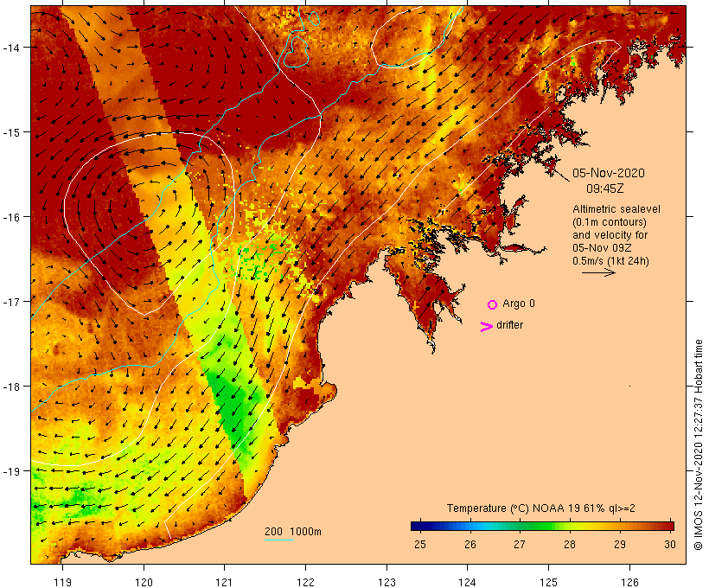Click the "and velocity for" text line
Image resolution: width=709 pixels, height=588 pixels.
(610, 234)
